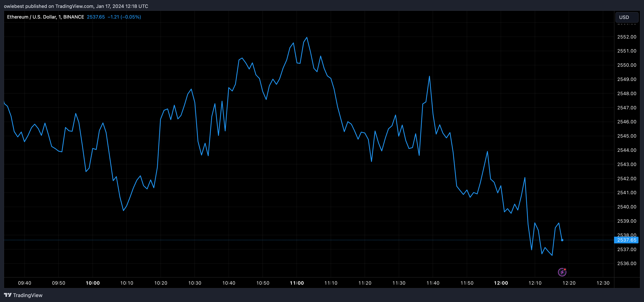Click the 12:30 time axis label
Viewport: 644px width, 302px height.
click(x=603, y=283)
